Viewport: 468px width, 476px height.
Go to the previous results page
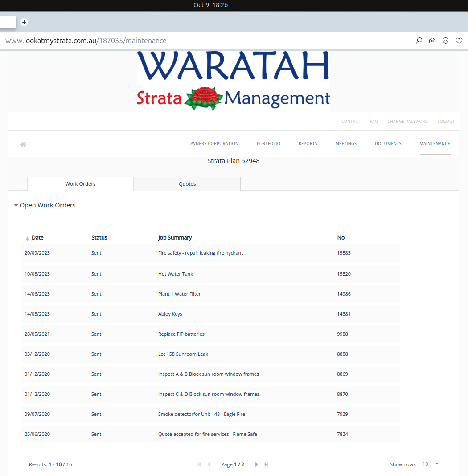[x=209, y=464]
